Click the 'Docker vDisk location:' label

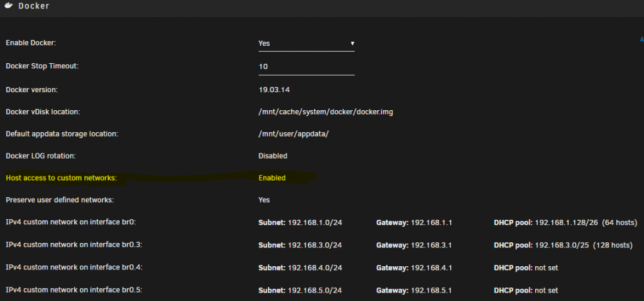click(43, 112)
